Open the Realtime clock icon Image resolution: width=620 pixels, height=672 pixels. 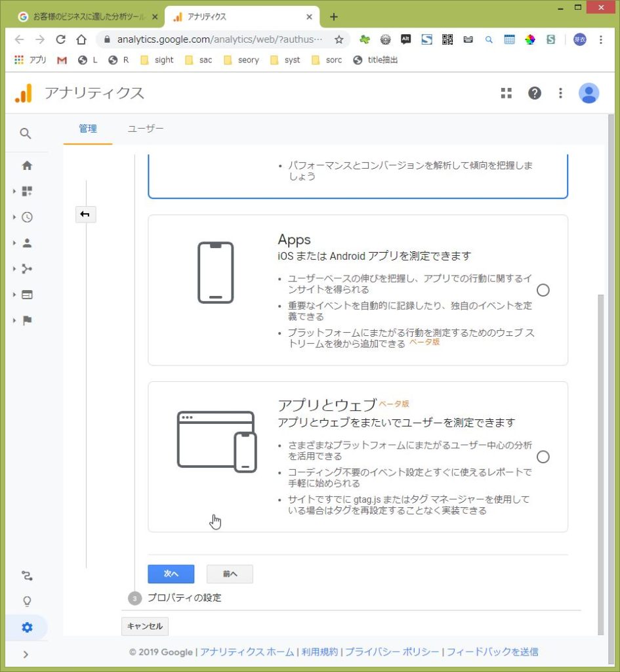(x=27, y=217)
